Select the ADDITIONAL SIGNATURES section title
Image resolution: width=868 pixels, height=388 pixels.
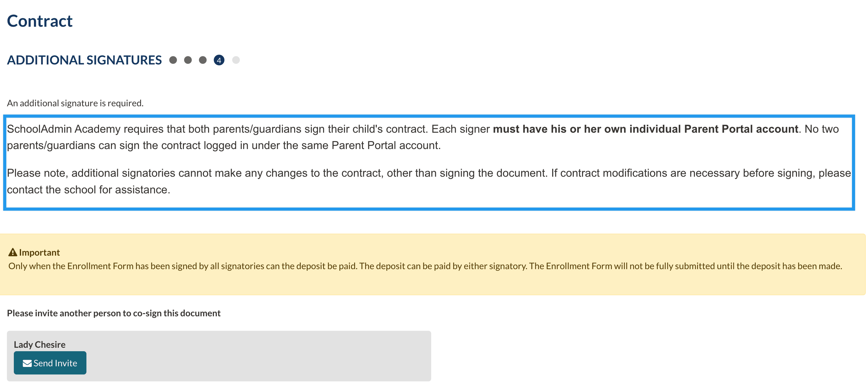tap(84, 60)
